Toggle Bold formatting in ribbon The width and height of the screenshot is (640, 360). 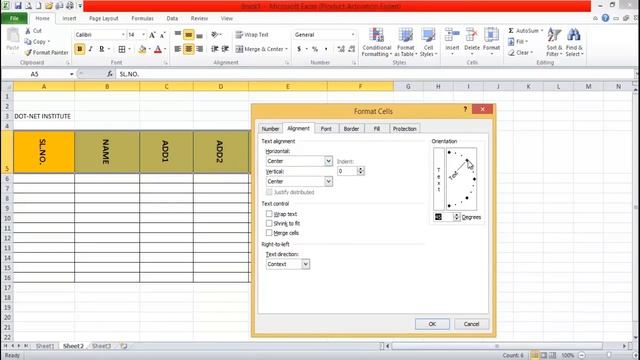coord(80,49)
